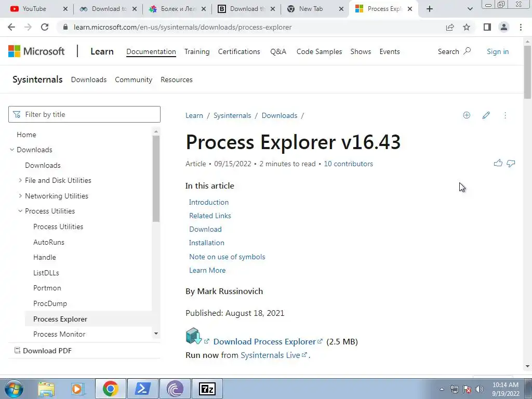Image resolution: width=532 pixels, height=399 pixels.
Task: Click Download PDF button
Action: click(43, 351)
